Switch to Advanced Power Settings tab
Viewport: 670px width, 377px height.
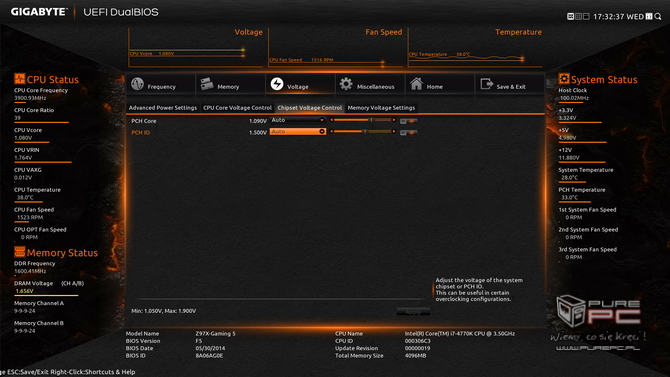pos(163,108)
